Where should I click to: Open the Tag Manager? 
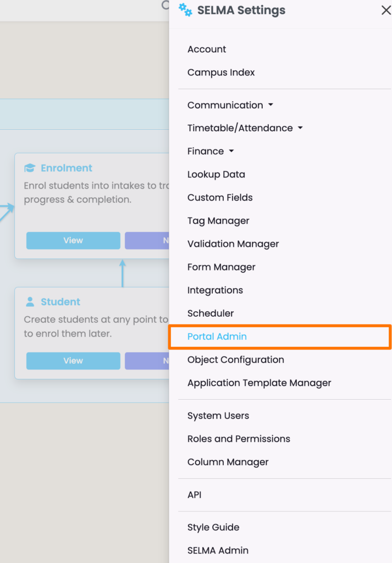click(218, 221)
